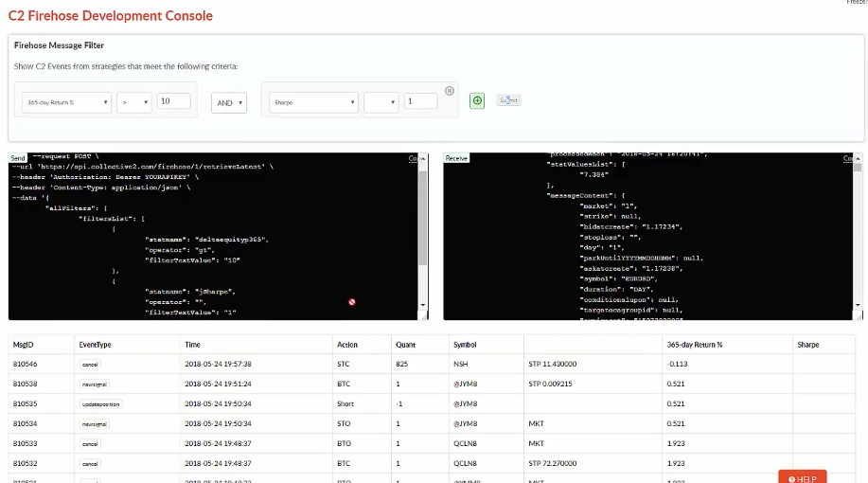Open the Sharpe stat dropdown
The width and height of the screenshot is (868, 483).
tap(314, 102)
